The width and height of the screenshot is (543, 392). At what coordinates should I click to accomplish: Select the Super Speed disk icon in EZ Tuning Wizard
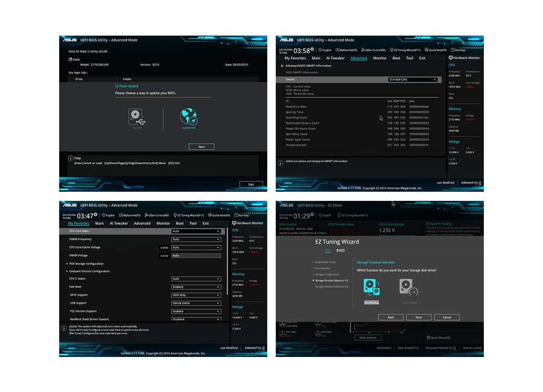(x=408, y=287)
